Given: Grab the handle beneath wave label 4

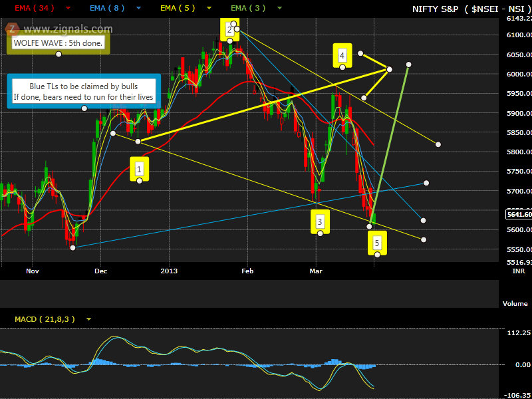Looking at the screenshot, I should click(x=342, y=67).
